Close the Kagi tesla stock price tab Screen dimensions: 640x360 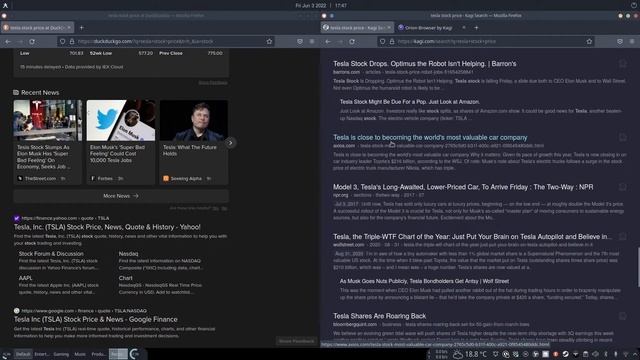389,28
